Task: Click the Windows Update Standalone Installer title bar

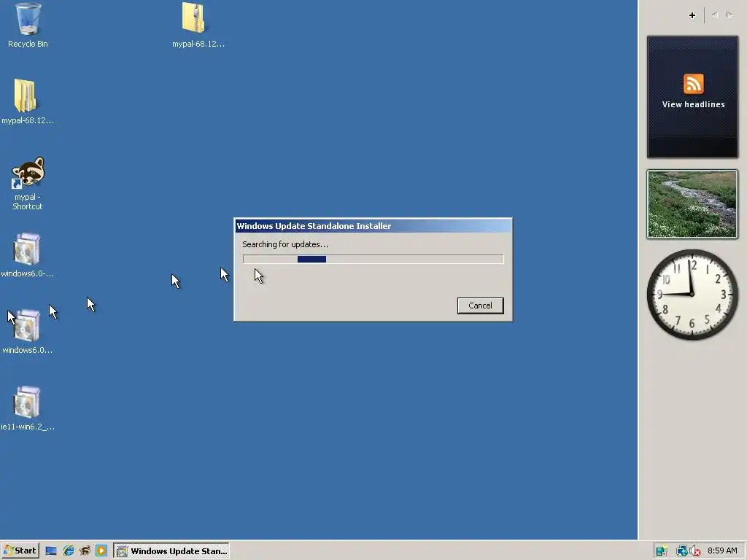Action: [373, 226]
